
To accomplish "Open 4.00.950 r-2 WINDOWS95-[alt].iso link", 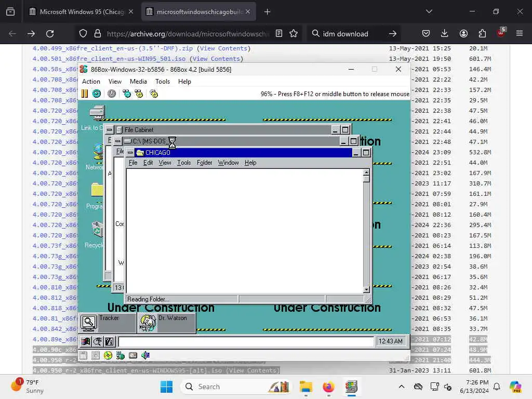I will (x=128, y=370).
